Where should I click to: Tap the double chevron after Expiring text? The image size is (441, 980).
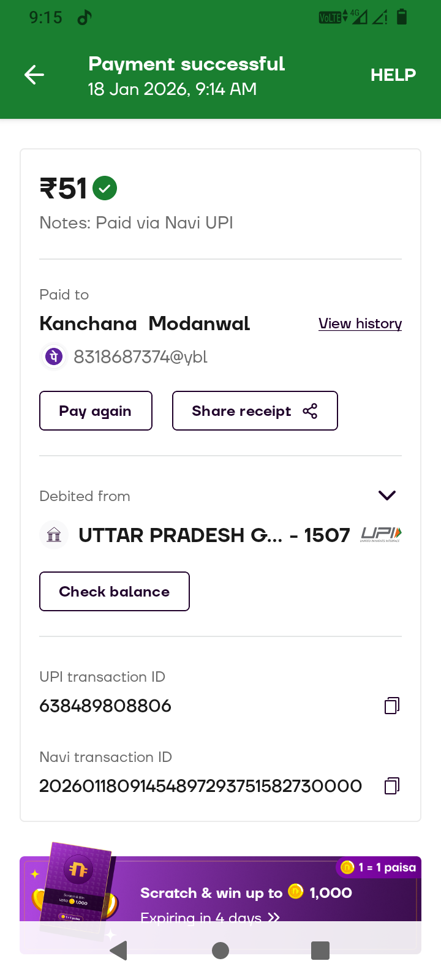[274, 917]
